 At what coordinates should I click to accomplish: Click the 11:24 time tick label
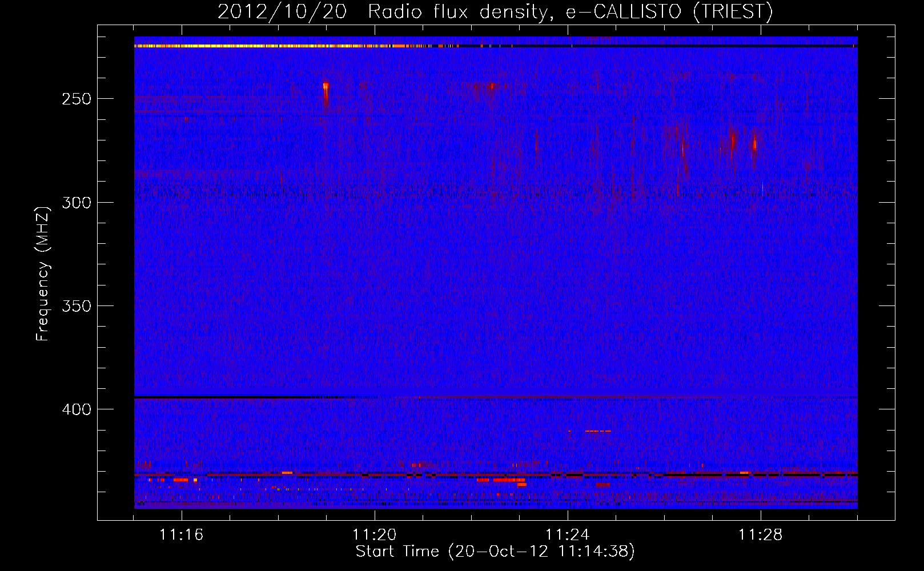pos(567,535)
